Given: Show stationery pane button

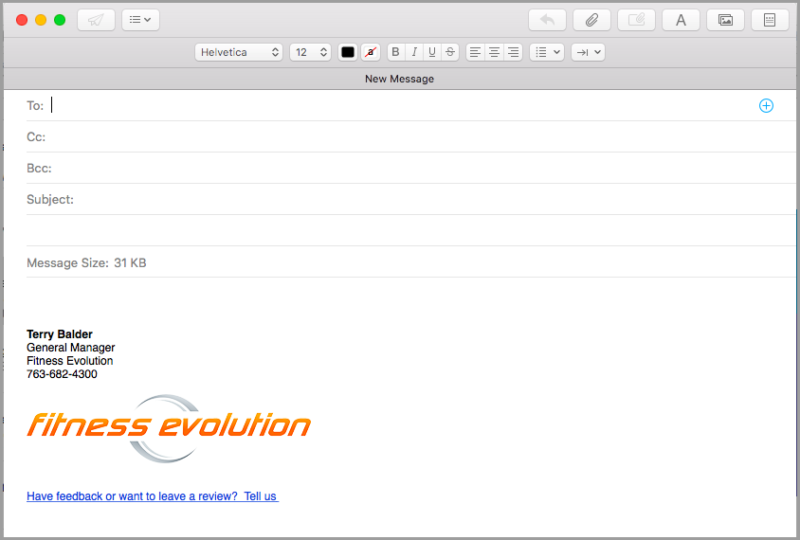Looking at the screenshot, I should tap(769, 20).
